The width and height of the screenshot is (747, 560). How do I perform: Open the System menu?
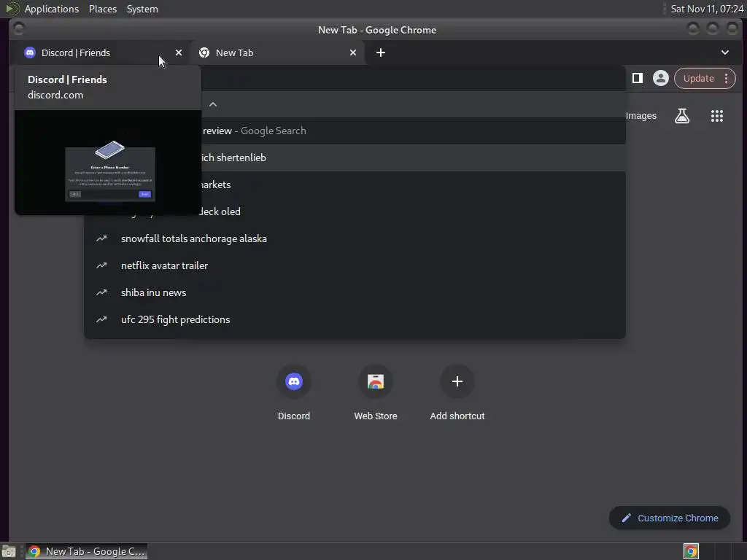click(142, 9)
